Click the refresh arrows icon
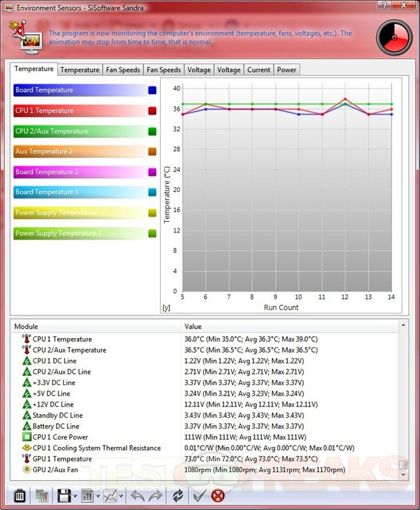This screenshot has height=510, width=420. point(177,495)
